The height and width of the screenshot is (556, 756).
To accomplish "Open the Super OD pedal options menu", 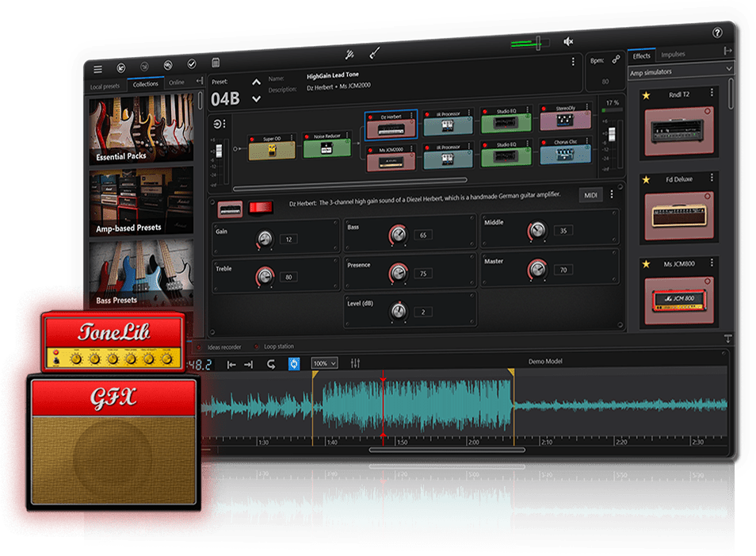I will coord(292,138).
